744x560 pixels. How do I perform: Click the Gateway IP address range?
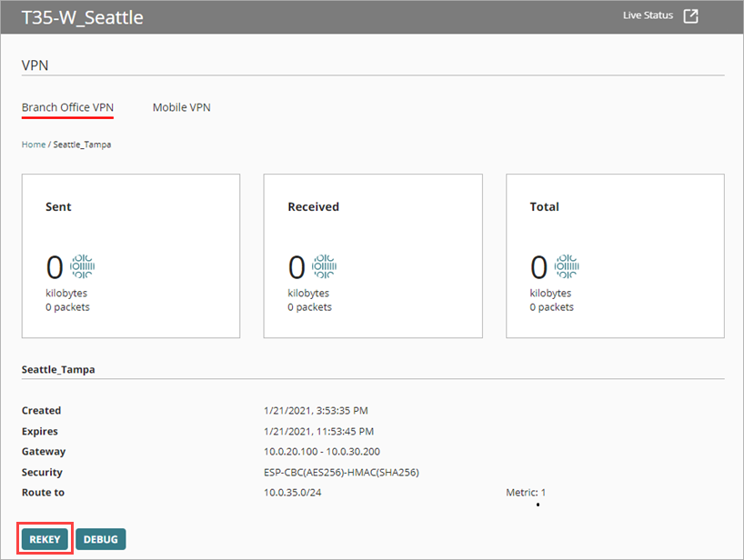[x=321, y=452]
